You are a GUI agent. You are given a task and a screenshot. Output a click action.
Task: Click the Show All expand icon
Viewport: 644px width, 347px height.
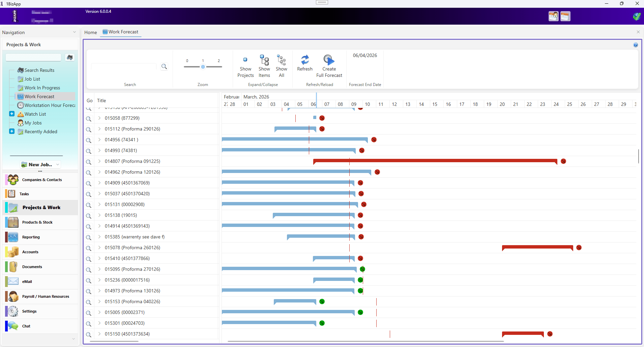281,60
